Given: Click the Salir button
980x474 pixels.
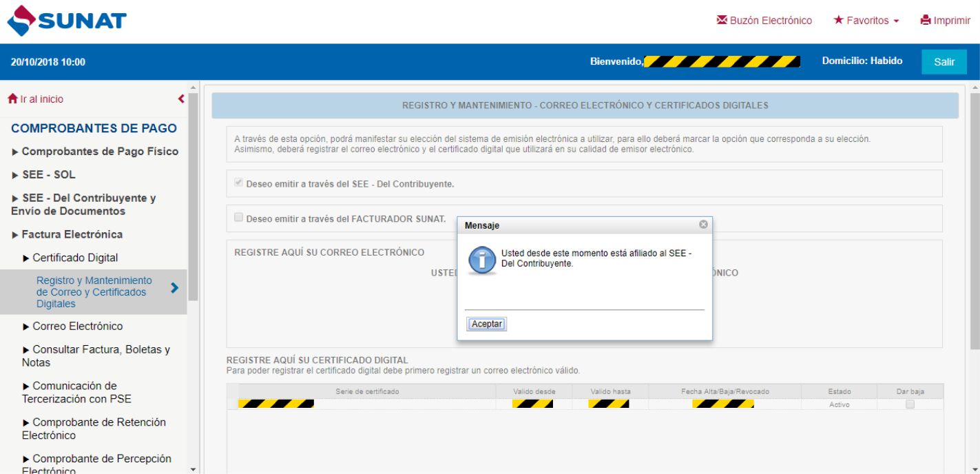Looking at the screenshot, I should 944,62.
